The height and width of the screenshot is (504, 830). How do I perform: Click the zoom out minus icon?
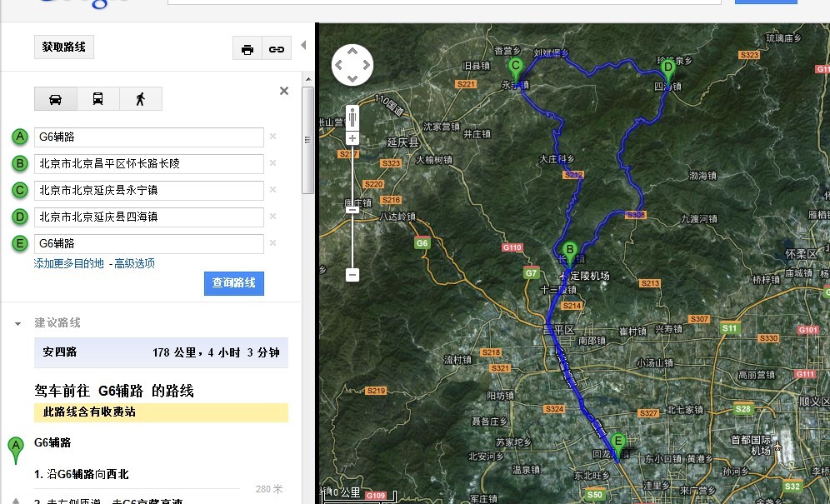(x=352, y=273)
